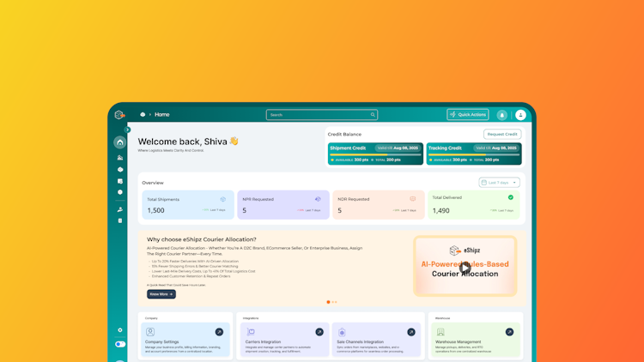Click the NDR Requested label
Image resolution: width=644 pixels, height=362 pixels.
[354, 199]
